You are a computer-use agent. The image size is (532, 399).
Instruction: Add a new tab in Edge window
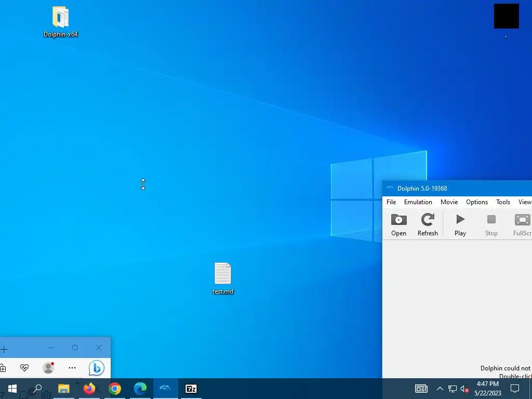4,349
